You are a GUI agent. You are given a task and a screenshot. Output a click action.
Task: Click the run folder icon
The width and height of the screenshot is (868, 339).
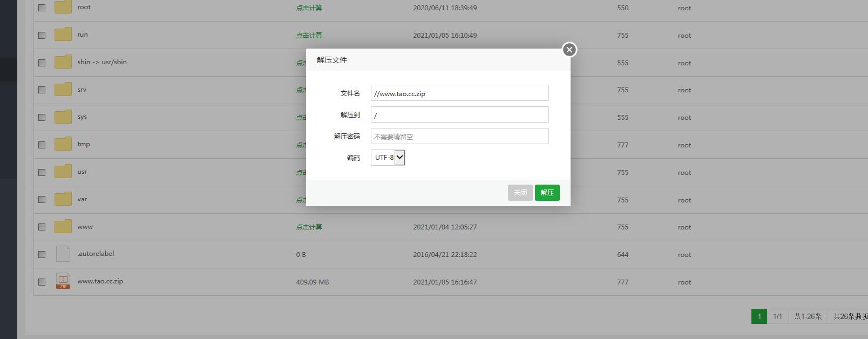63,35
